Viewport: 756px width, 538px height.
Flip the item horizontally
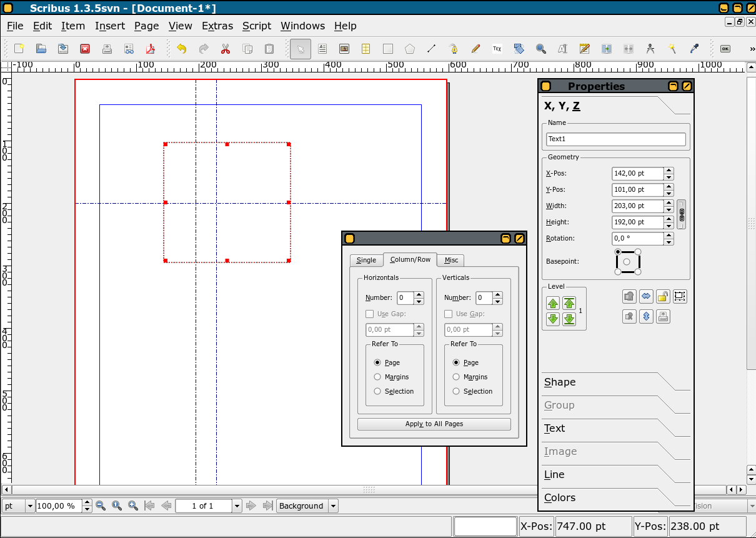[647, 296]
